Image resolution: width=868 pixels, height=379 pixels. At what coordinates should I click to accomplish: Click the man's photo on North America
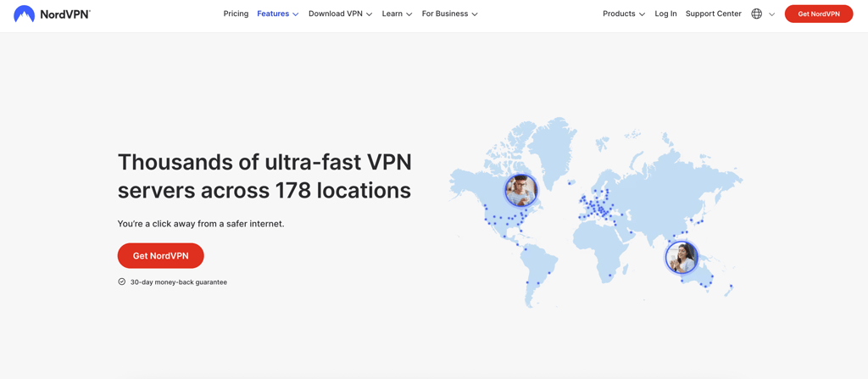pyautogui.click(x=520, y=190)
